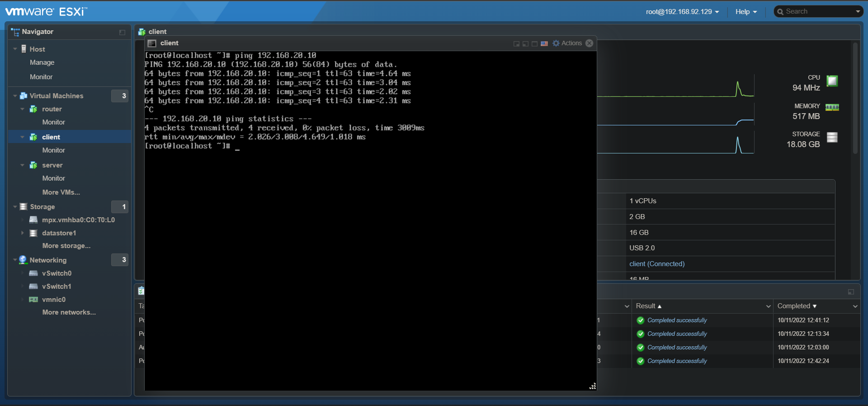Close the client console window
The height and width of the screenshot is (406, 868).
(590, 43)
